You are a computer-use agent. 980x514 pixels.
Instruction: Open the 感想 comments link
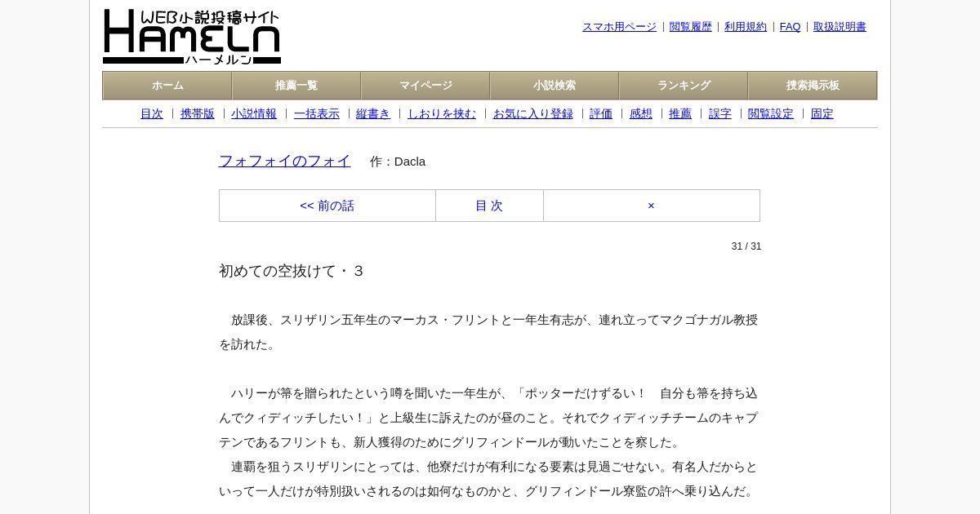tap(641, 114)
